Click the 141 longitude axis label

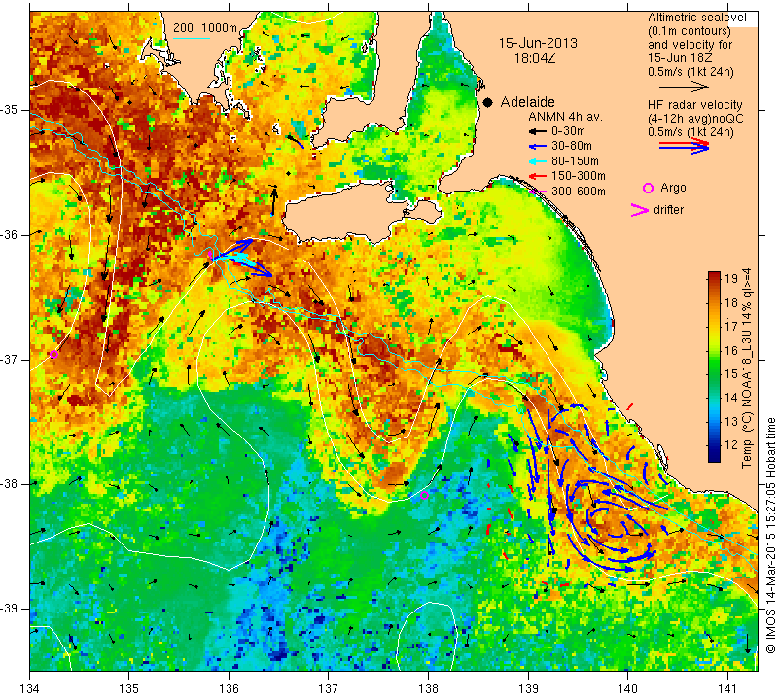pyautogui.click(x=727, y=689)
